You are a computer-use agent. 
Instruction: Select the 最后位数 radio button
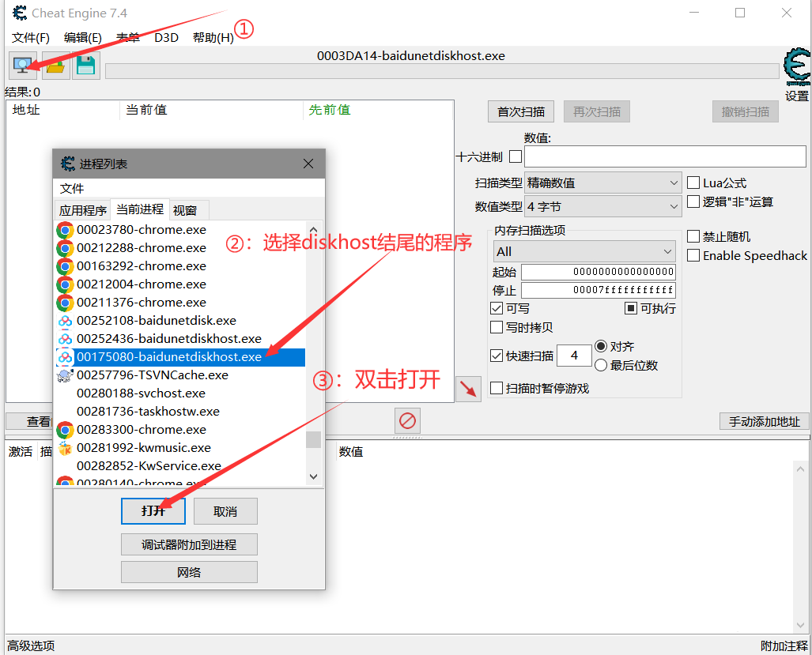click(600, 364)
